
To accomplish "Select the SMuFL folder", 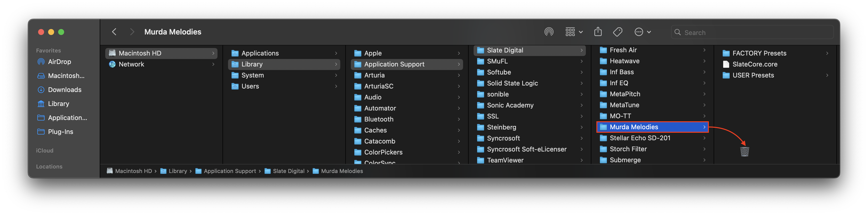I will tap(529, 61).
